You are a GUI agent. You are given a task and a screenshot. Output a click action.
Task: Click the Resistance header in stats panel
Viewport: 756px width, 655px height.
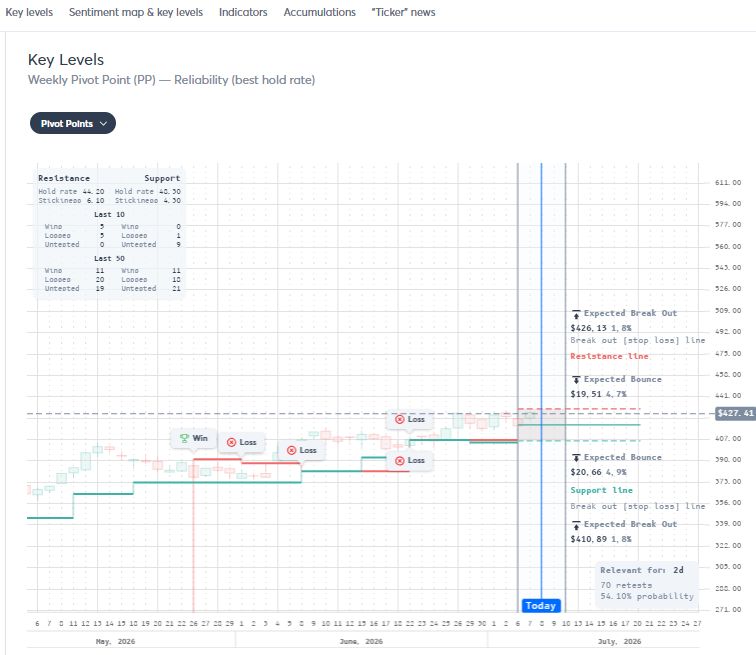pos(64,178)
